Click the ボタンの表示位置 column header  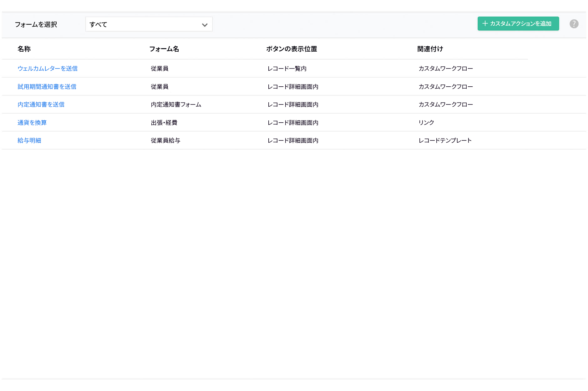(291, 49)
